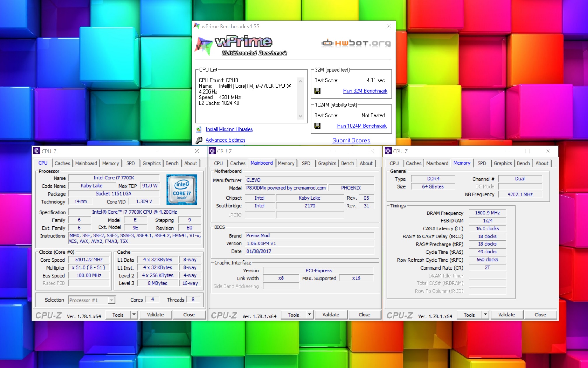Open Graphics tab in left CPU-Z window

click(x=151, y=163)
